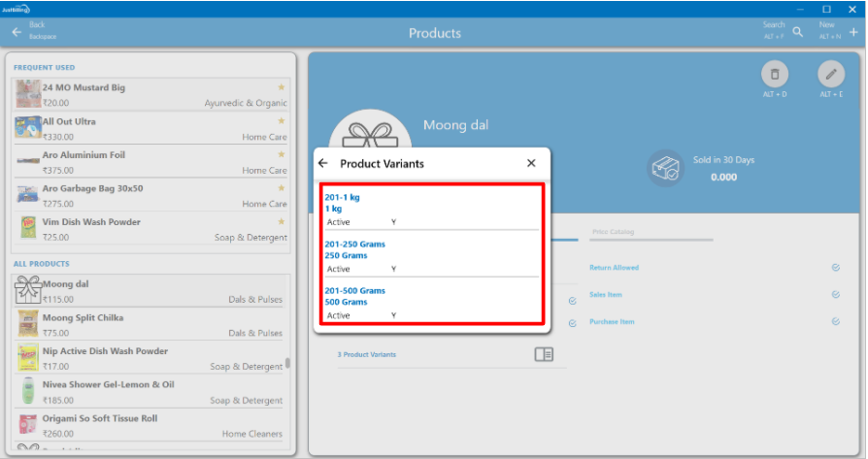Open product search magnifier icon
The image size is (868, 459).
point(797,32)
